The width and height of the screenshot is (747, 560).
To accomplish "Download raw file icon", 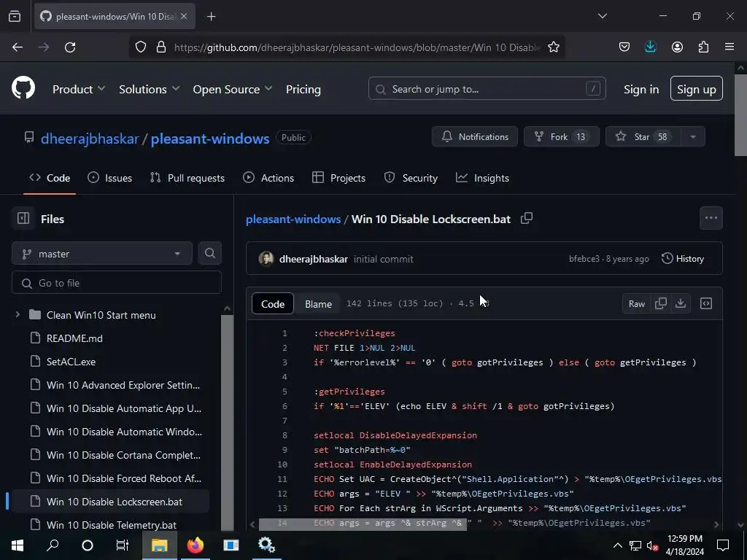I will [681, 303].
